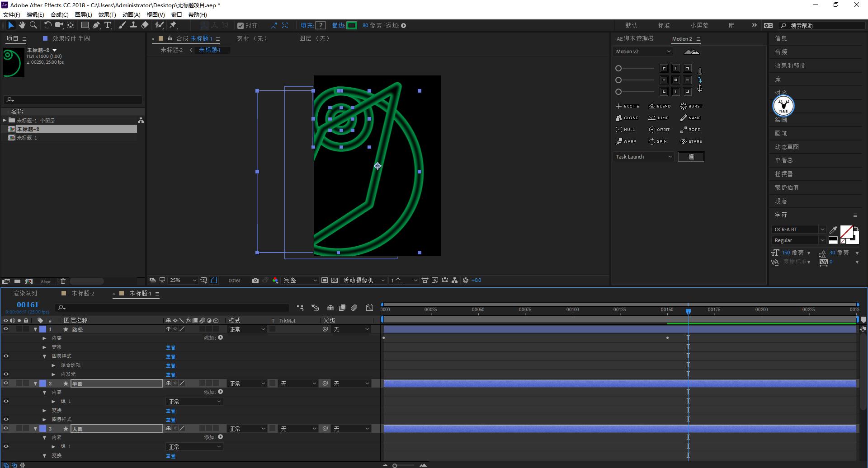868x468 pixels.
Task: Select the Hand tool
Action: pyautogui.click(x=22, y=25)
